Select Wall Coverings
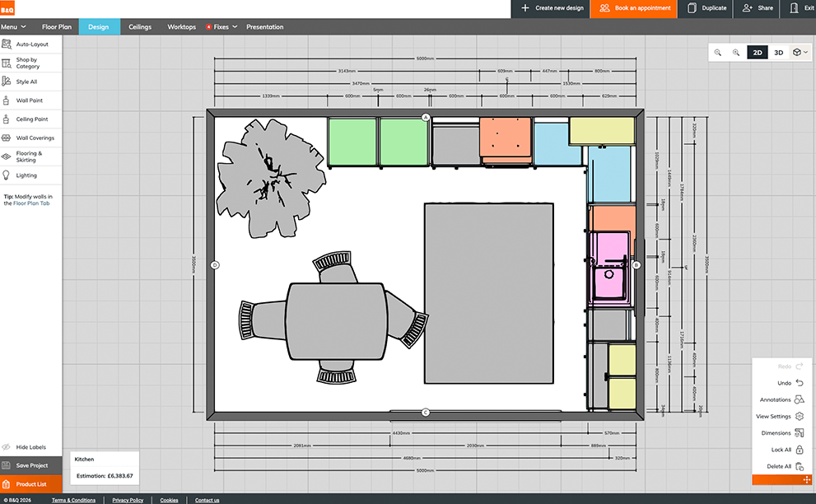Screen dimensions: 816x504 point(37,138)
